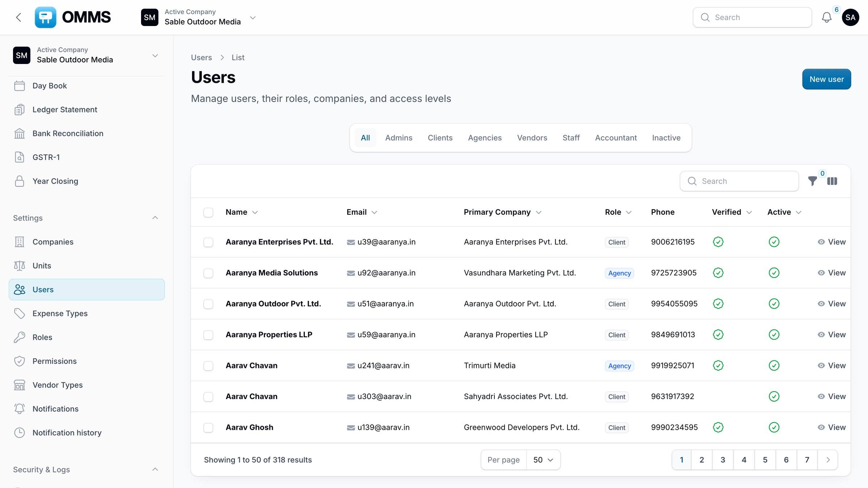
Task: Select the Aaranya Media Solutions row checkbox
Action: tap(208, 273)
